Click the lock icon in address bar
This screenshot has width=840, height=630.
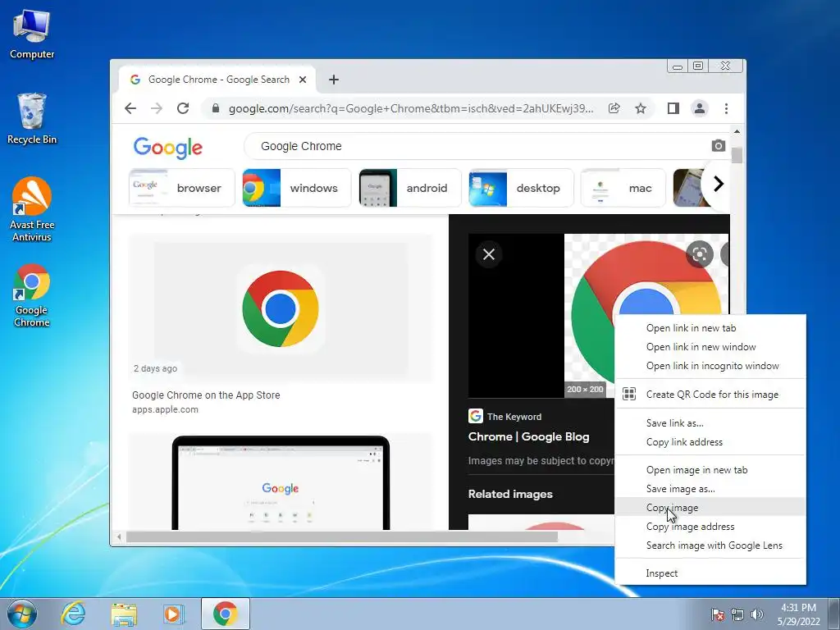(216, 108)
